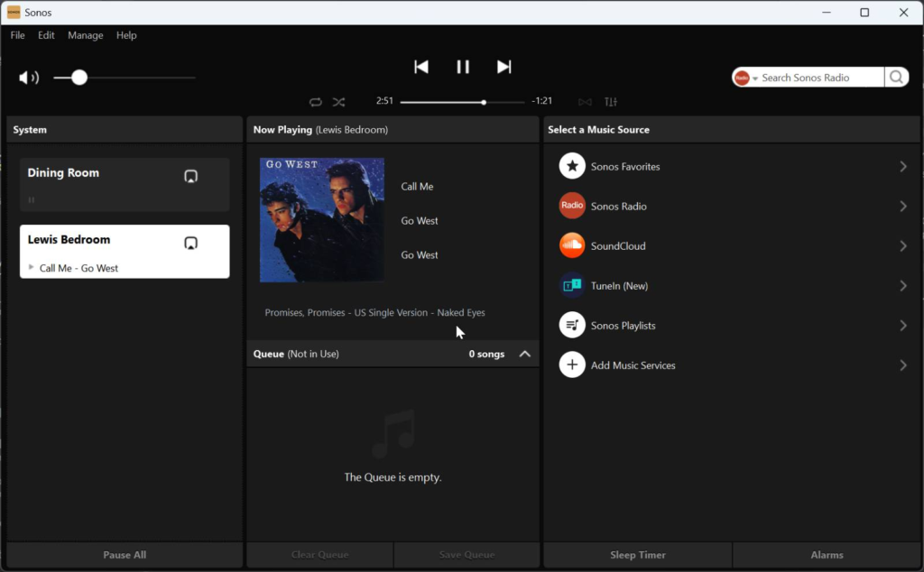Open the equalizer settings icon
924x572 pixels.
pyautogui.click(x=611, y=102)
